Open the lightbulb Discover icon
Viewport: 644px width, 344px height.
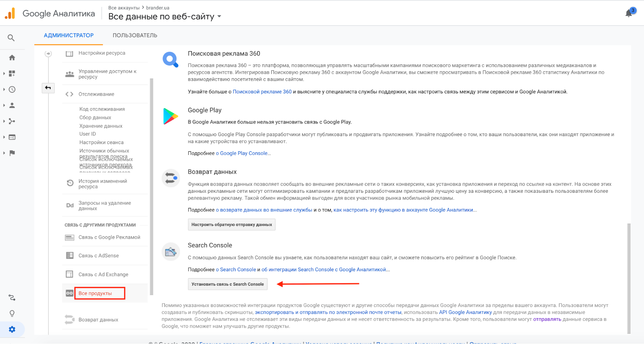12,313
